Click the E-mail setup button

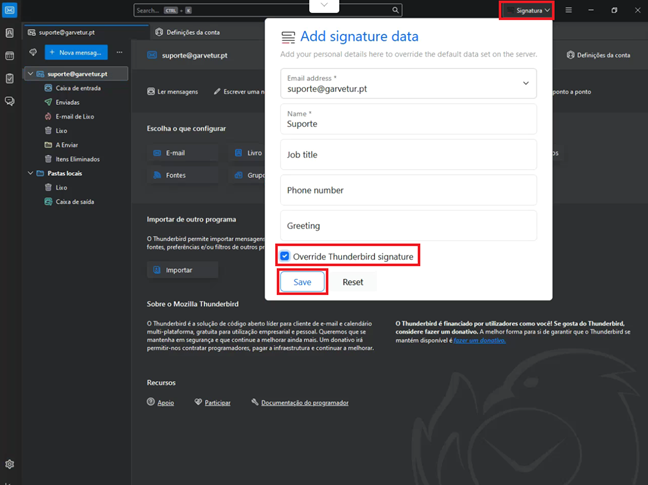point(182,153)
